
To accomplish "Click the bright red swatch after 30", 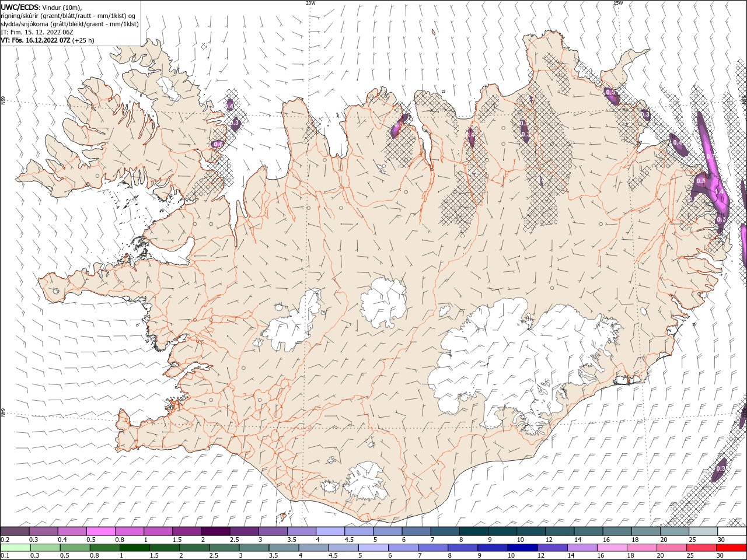I will pos(731,548).
